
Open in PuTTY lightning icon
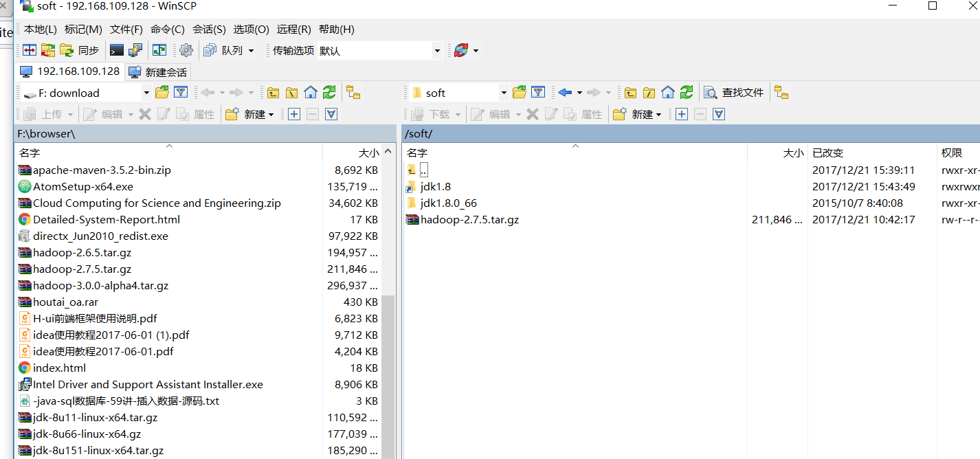tap(135, 50)
